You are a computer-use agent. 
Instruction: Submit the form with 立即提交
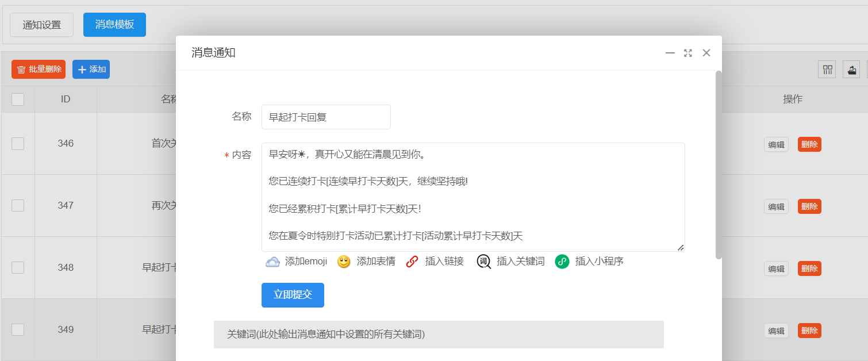pos(293,295)
